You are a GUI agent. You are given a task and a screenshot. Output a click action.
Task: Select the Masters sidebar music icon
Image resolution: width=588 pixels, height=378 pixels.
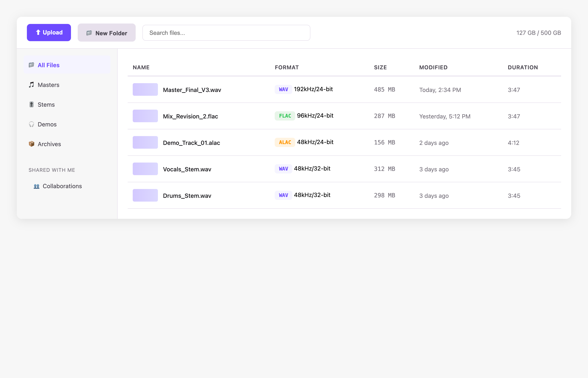coord(32,85)
